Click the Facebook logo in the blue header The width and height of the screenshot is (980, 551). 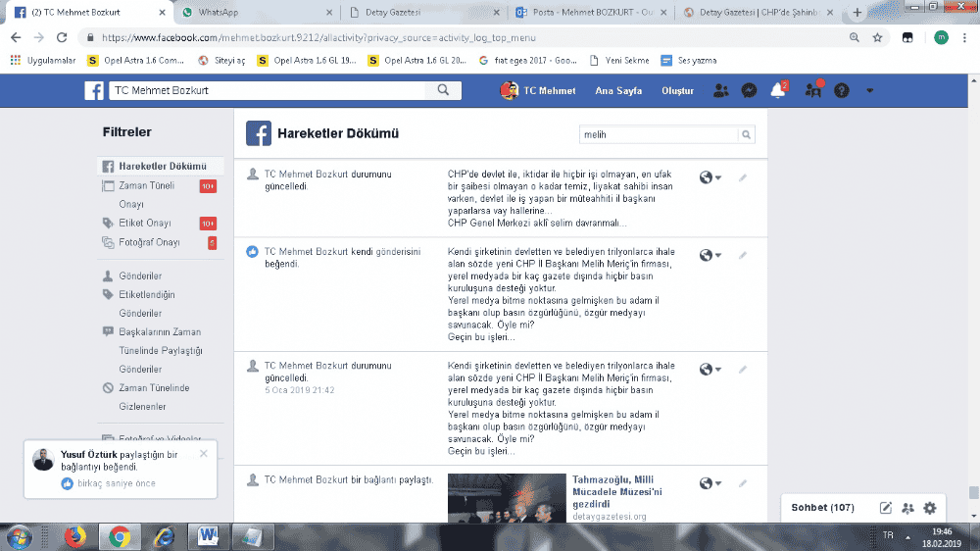pos(94,90)
